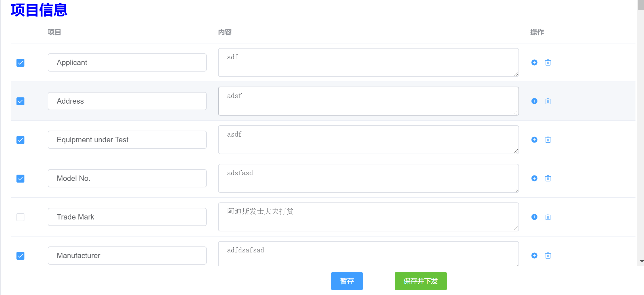Click the 项目 column header
The height and width of the screenshot is (295, 644).
(54, 32)
